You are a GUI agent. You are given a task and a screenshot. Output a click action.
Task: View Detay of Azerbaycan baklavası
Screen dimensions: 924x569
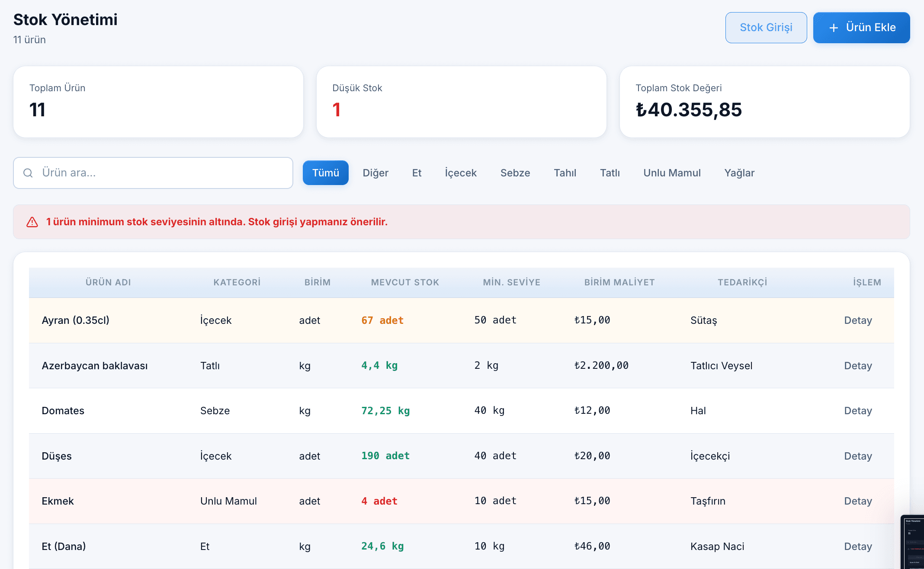(x=857, y=366)
